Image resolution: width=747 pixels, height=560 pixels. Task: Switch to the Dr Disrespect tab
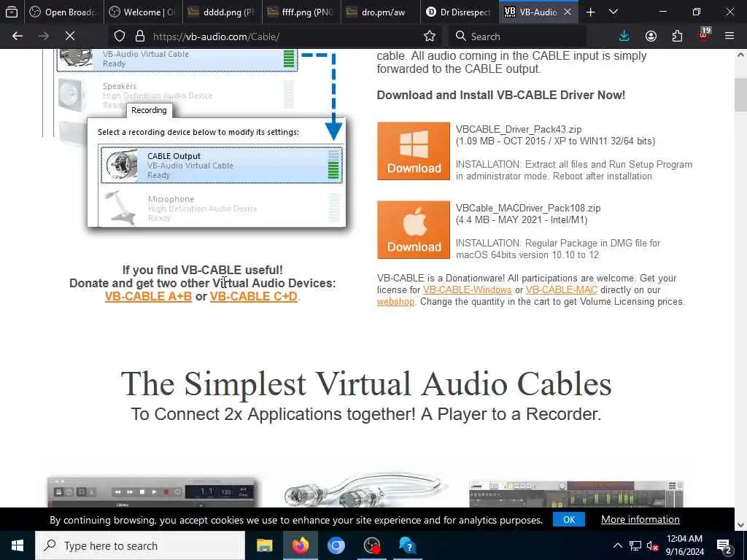(460, 12)
